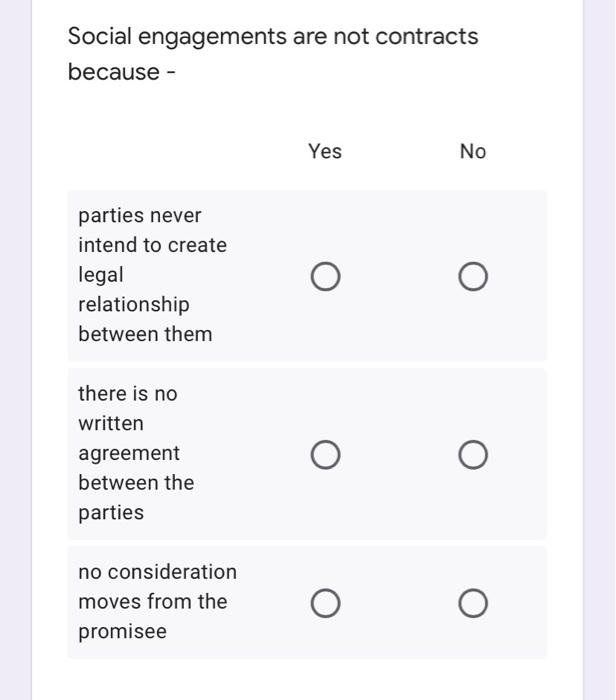Viewport: 616px width, 700px height.
Task: Select Yes for "parties never intend" statement
Action: pyautogui.click(x=325, y=276)
